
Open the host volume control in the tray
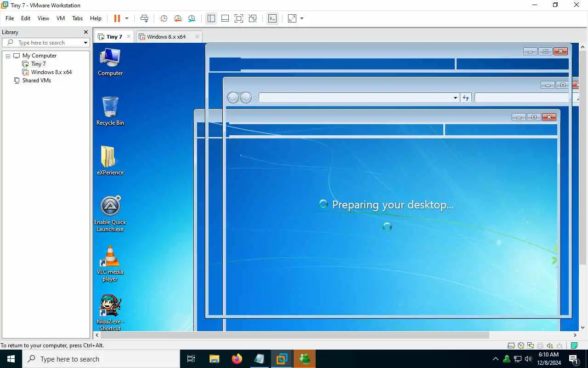click(528, 359)
